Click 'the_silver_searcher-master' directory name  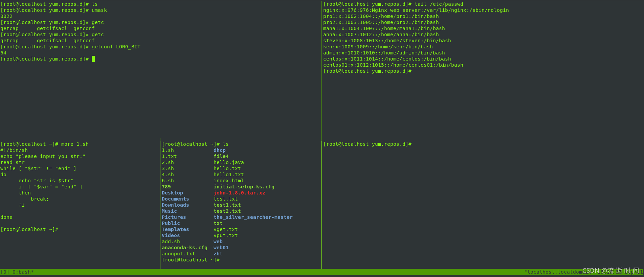(x=253, y=217)
